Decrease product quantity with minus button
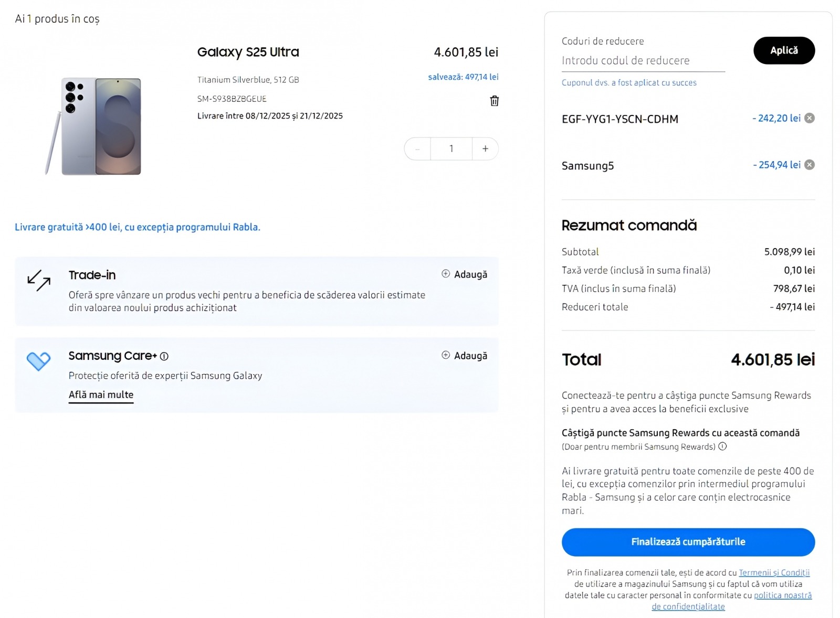Screen dimensions: 840x618 (418, 149)
